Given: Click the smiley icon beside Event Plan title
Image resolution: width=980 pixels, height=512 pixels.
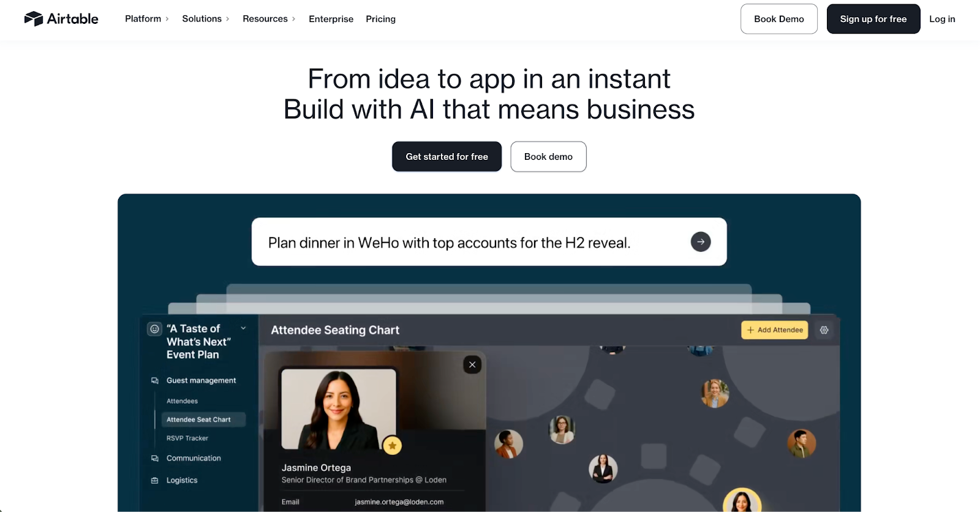Looking at the screenshot, I should 155,329.
